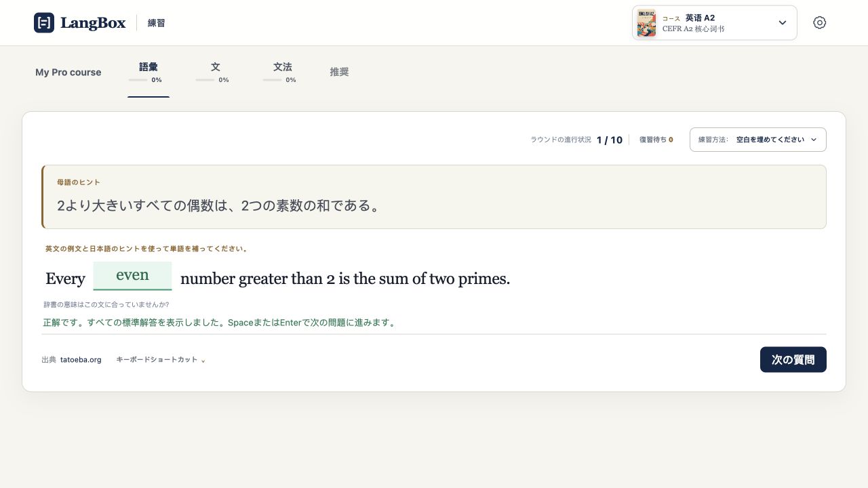
Task: Open the tatoeba.org source link
Action: pyautogui.click(x=81, y=360)
